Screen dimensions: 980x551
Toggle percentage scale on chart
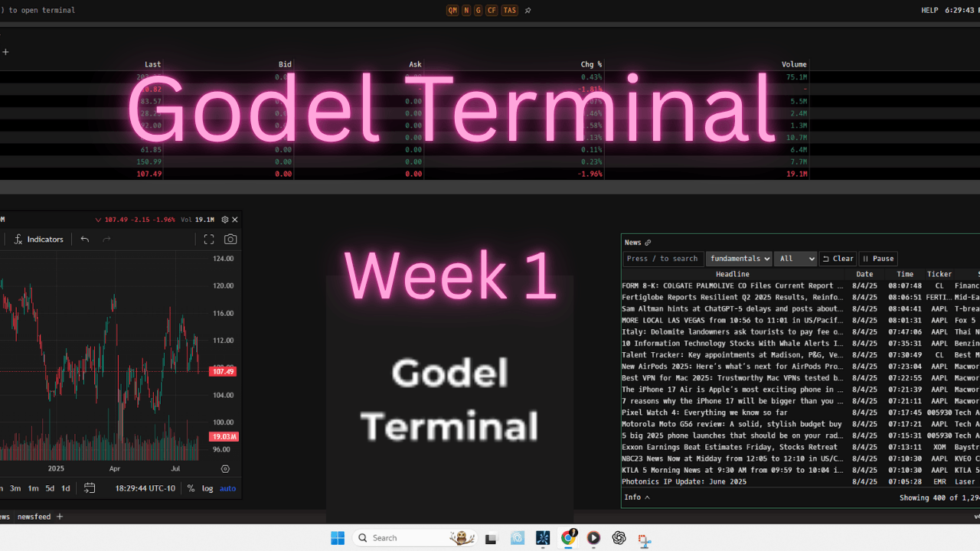tap(191, 488)
